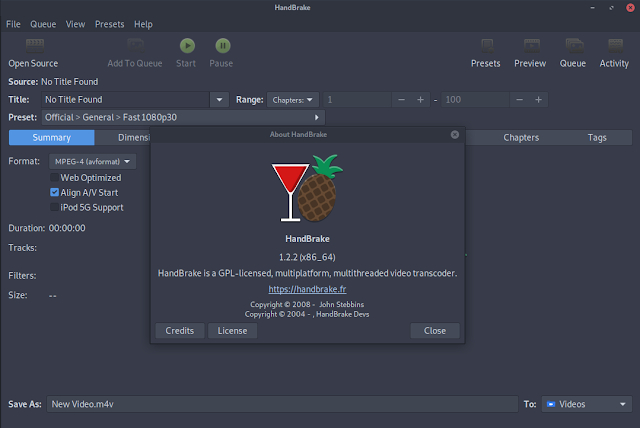This screenshot has height=428, width=640.
Task: Click the Add To Queue icon
Action: (x=135, y=46)
